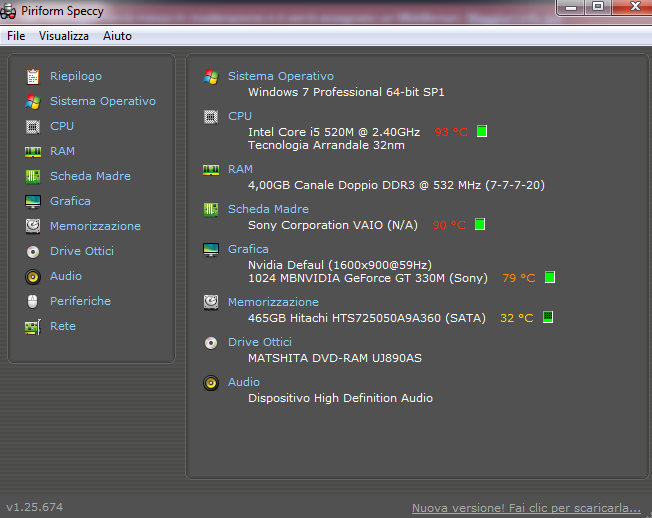
Task: Click the Memorizzazione hard drive icon in sidebar
Action: pos(33,227)
